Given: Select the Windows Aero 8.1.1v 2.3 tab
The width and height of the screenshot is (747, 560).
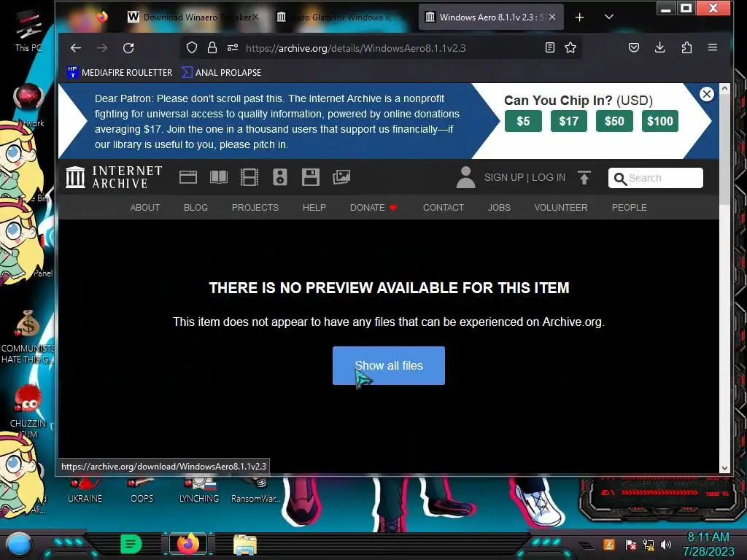Looking at the screenshot, I should (x=491, y=17).
